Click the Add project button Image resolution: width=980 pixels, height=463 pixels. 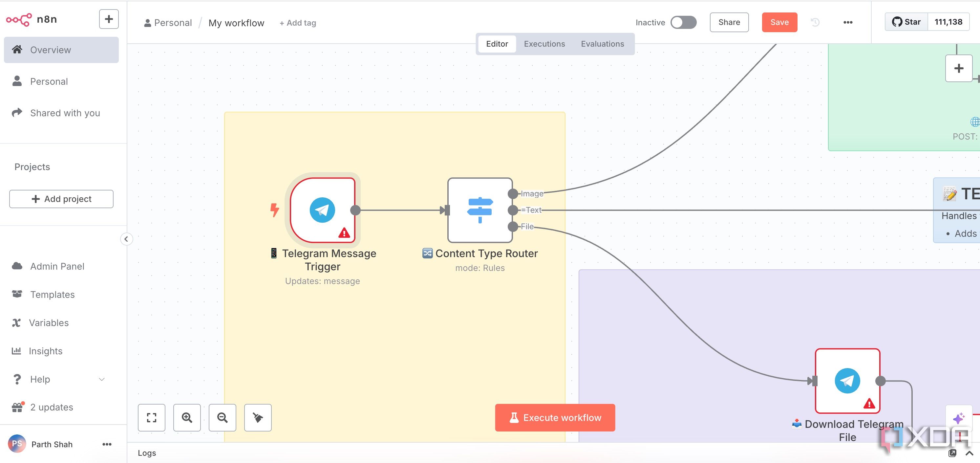61,199
